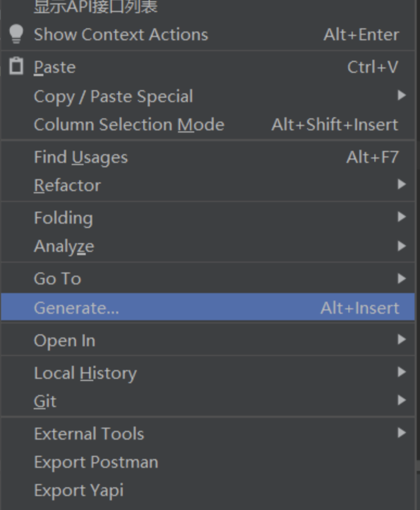Select Export Postman

208,462
